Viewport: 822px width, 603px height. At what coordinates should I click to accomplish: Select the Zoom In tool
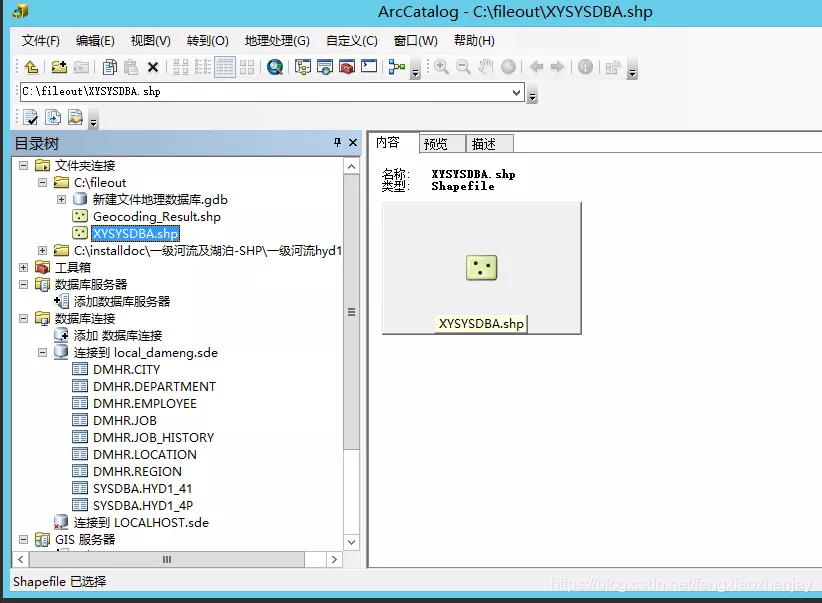pyautogui.click(x=441, y=67)
